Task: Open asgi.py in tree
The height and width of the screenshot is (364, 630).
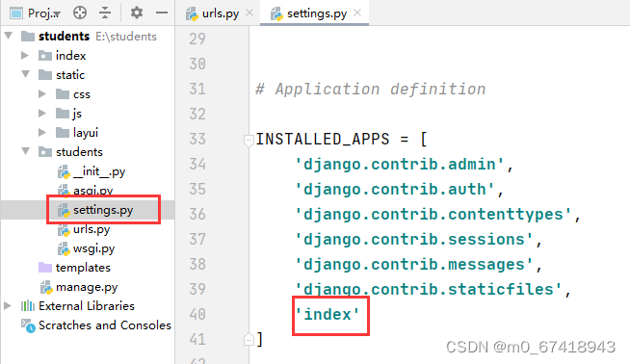Action: tap(92, 190)
